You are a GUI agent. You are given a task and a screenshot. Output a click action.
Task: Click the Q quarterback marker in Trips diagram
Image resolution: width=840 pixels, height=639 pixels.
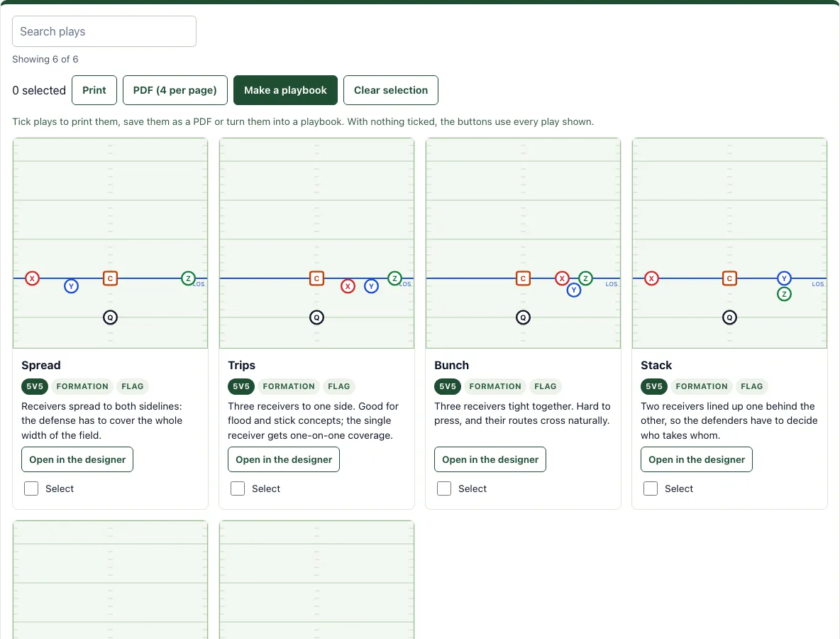click(316, 317)
